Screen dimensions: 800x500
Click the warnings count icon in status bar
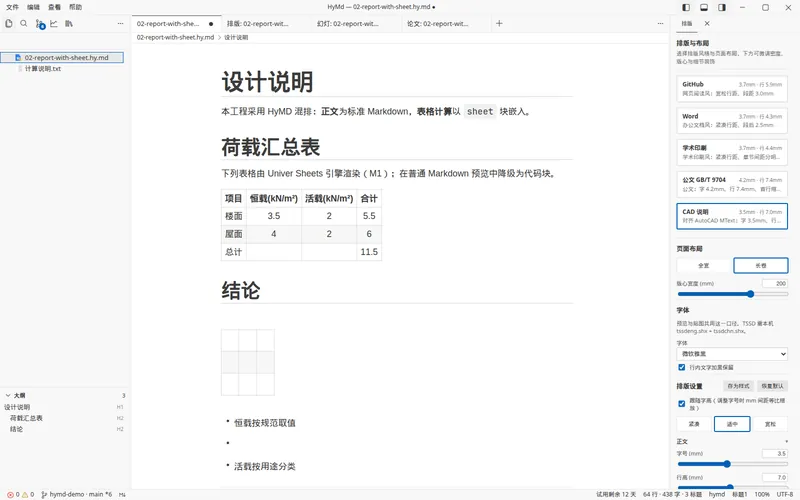24,494
